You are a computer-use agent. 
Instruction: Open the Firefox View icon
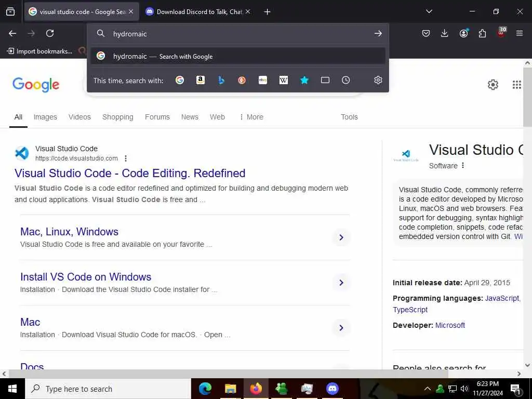[10, 12]
